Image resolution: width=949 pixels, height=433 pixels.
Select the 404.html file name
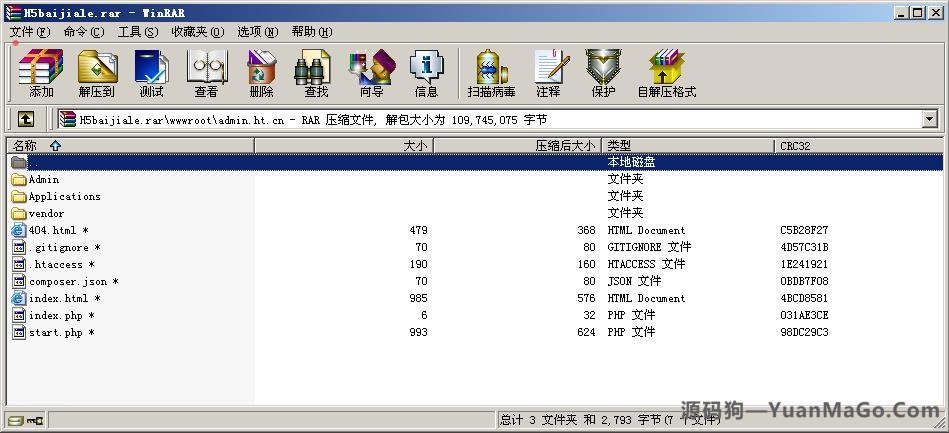pos(59,230)
